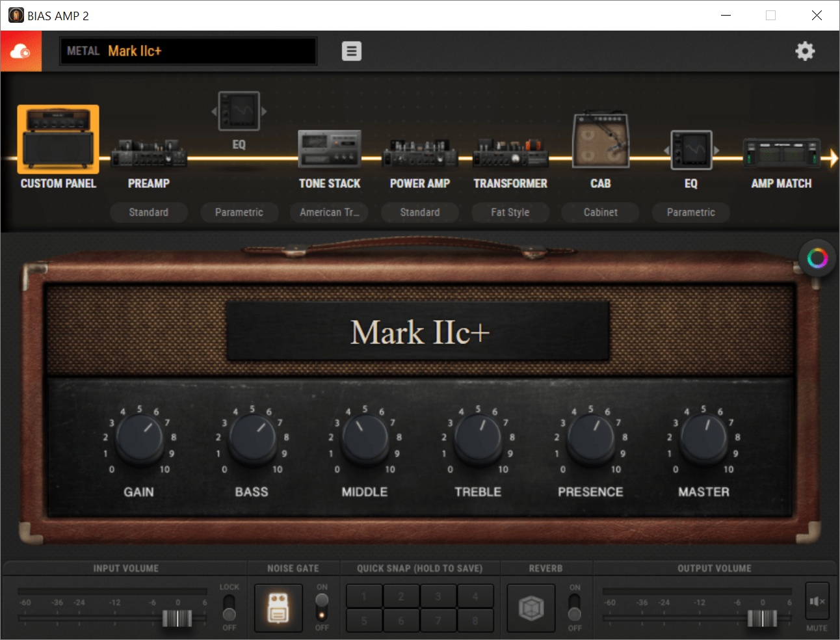Screen dimensions: 840x640
Task: Toggle the Reverb on/off switch
Action: click(x=575, y=607)
